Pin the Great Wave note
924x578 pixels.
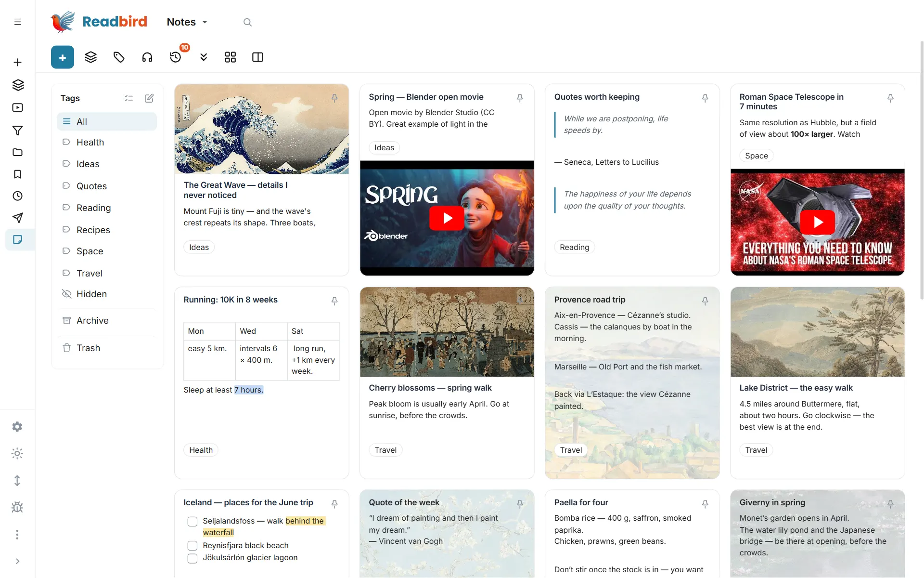point(334,98)
